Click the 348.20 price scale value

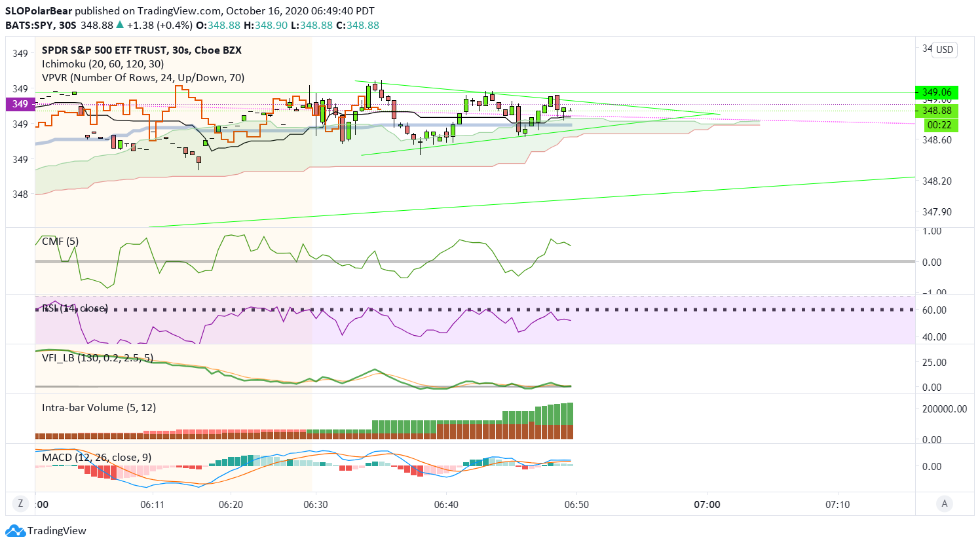[937, 181]
